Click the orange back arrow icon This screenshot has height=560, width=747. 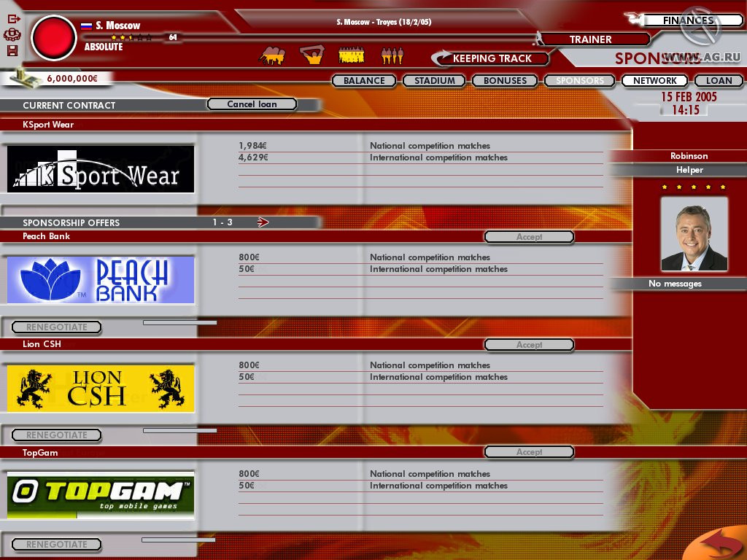tap(719, 542)
